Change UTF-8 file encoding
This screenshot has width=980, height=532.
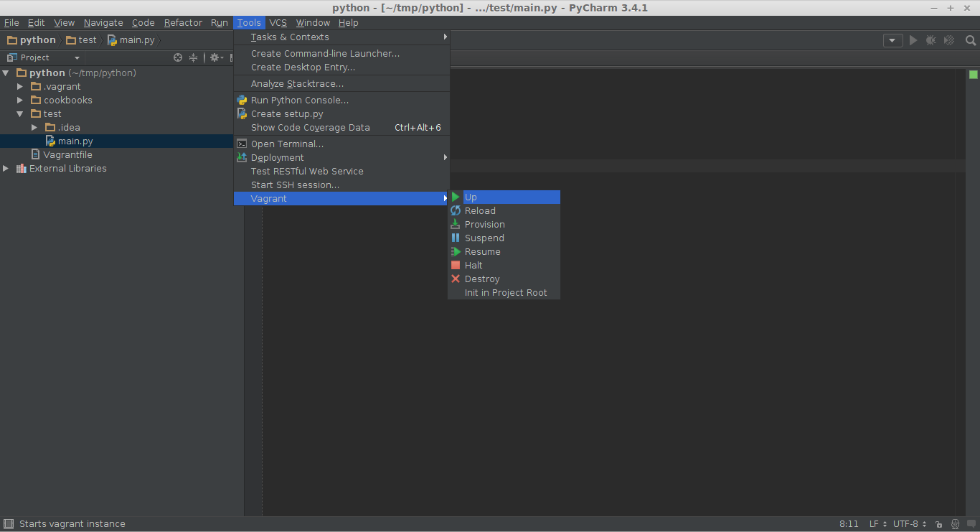point(910,523)
